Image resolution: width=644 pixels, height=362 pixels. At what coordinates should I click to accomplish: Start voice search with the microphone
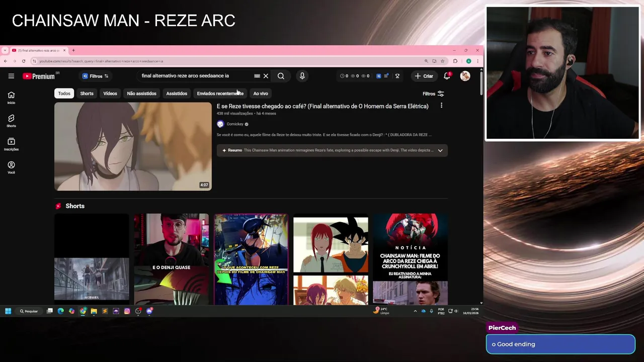(x=302, y=76)
